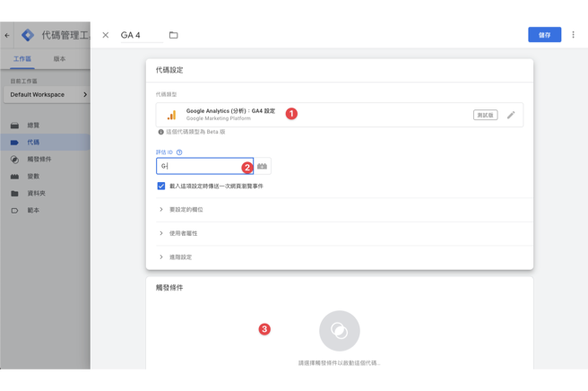Viewport: 588px width, 391px height.
Task: Open 資料夾 in the sidebar
Action: click(x=45, y=193)
